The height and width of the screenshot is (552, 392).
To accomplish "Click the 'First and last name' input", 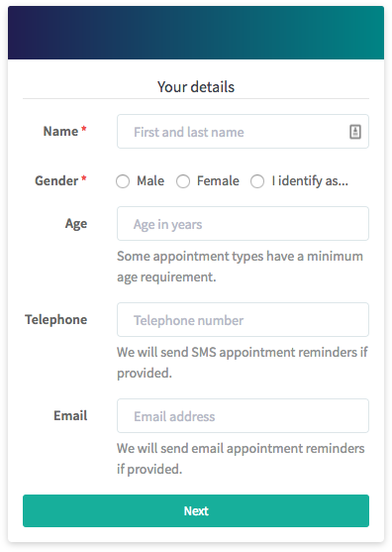I will (x=243, y=132).
